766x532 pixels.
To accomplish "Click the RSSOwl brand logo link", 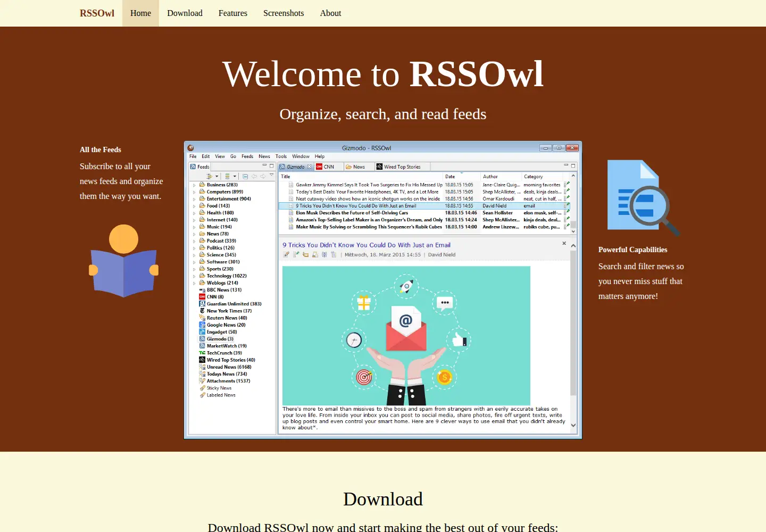I will point(97,13).
